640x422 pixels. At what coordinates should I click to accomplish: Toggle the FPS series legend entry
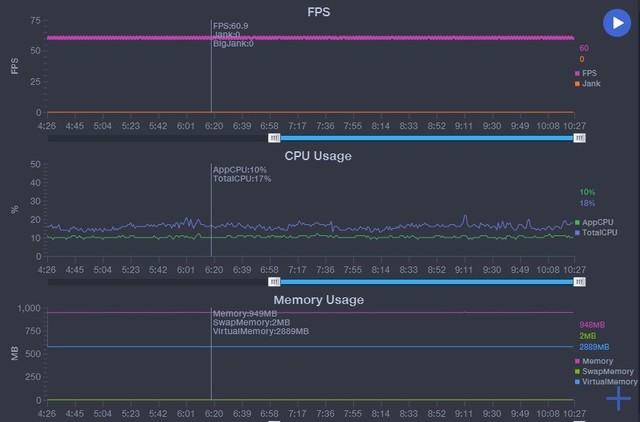(586, 73)
